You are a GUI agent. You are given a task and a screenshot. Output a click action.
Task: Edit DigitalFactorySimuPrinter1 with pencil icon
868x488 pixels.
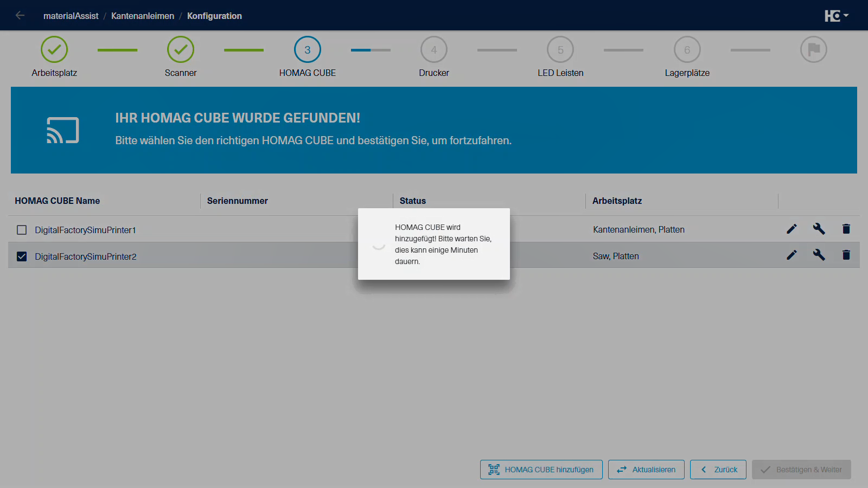792,229
